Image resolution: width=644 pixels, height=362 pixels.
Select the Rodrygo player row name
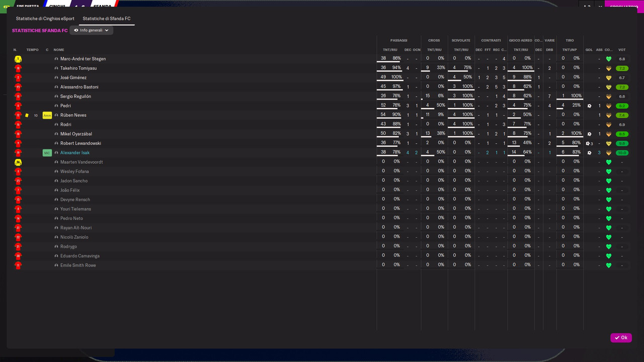tap(68, 247)
